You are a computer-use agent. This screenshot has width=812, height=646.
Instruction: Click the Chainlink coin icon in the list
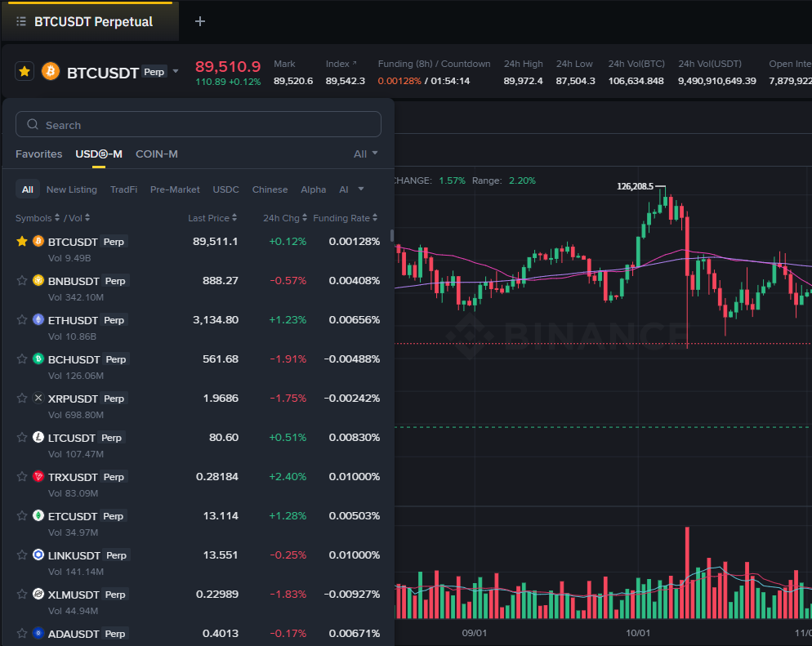tap(38, 555)
